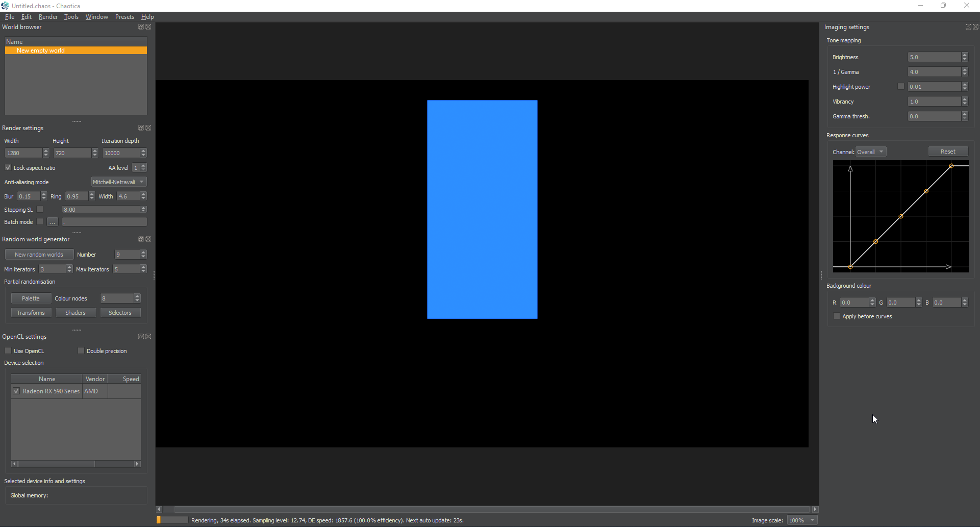The width and height of the screenshot is (980, 527).
Task: Click the top-right response curve control point
Action: [x=951, y=166]
